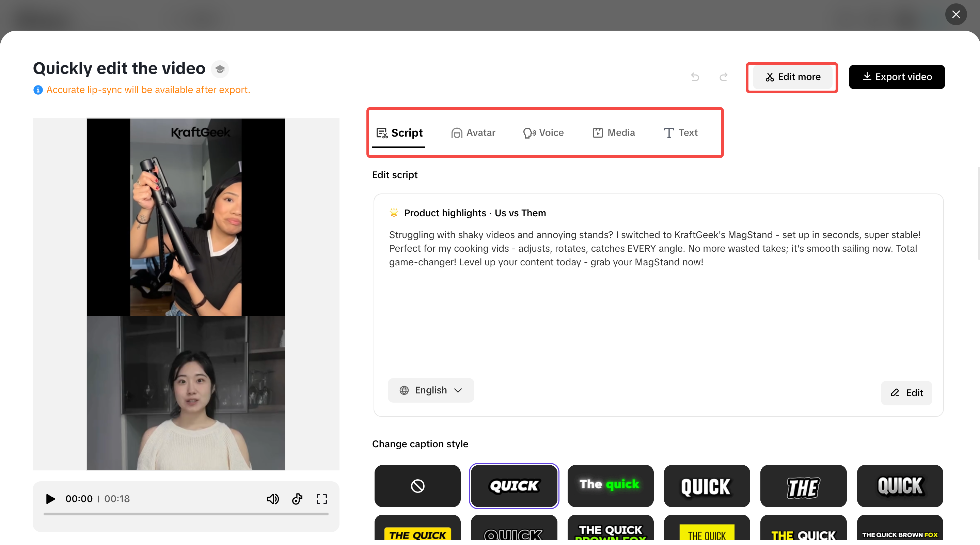Switch to the Script tab

pos(399,133)
